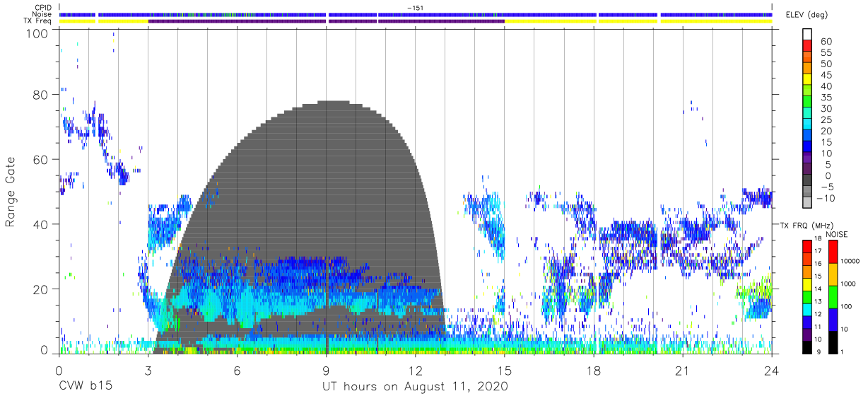868x401 pixels.
Task: Click the NOISE legend value '100'
Action: [x=847, y=306]
